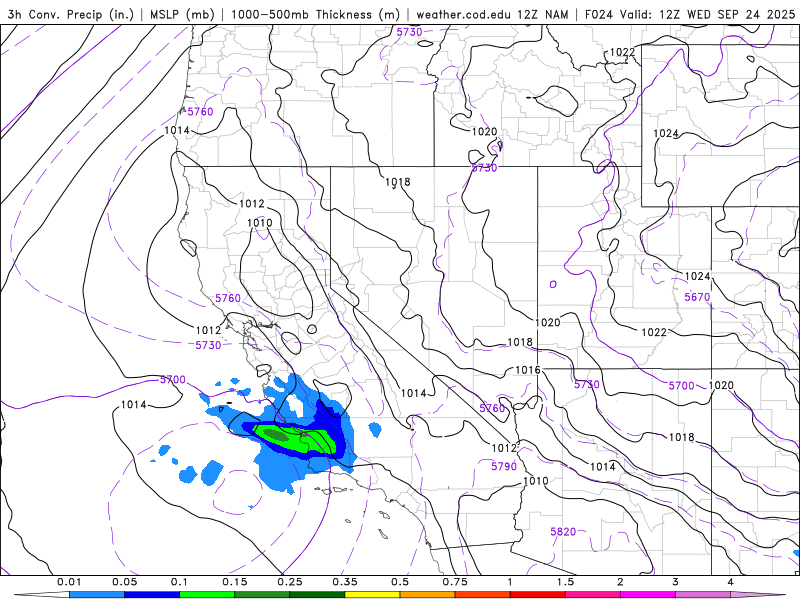Select the medium green 0.15–0.25 legend swatch
800x600 pixels.
click(262, 595)
